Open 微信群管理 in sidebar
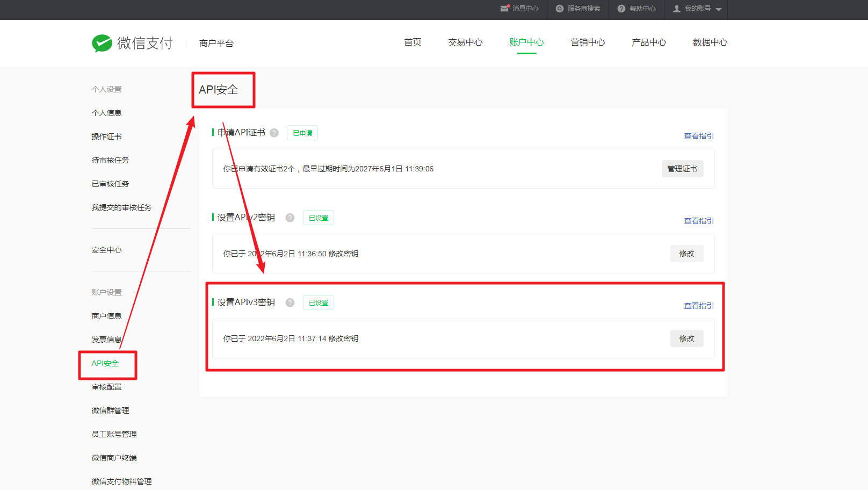The width and height of the screenshot is (868, 490). [110, 410]
